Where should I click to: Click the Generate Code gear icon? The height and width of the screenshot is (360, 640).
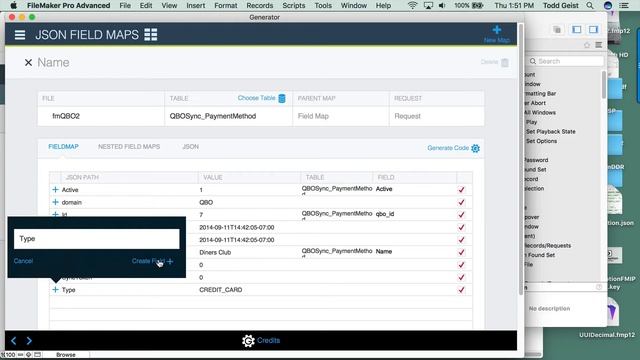[475, 148]
